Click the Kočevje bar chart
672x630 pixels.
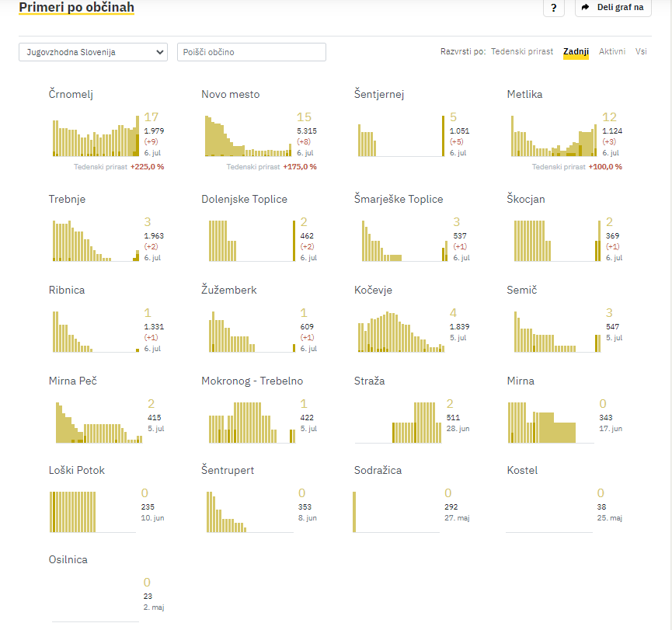click(401, 332)
